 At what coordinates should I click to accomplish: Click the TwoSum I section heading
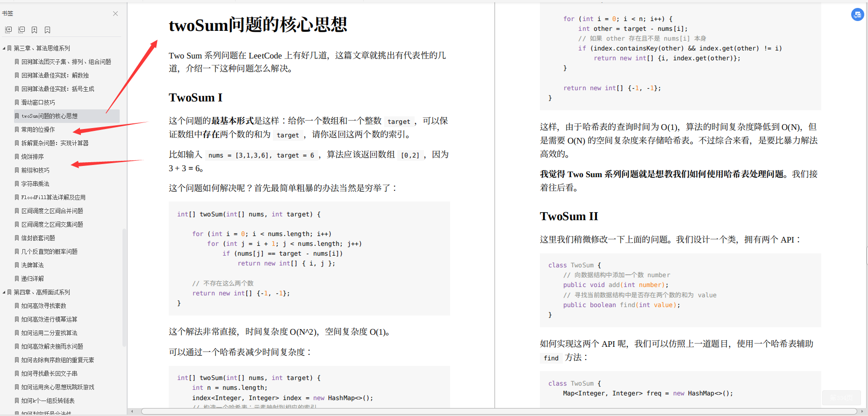(195, 98)
